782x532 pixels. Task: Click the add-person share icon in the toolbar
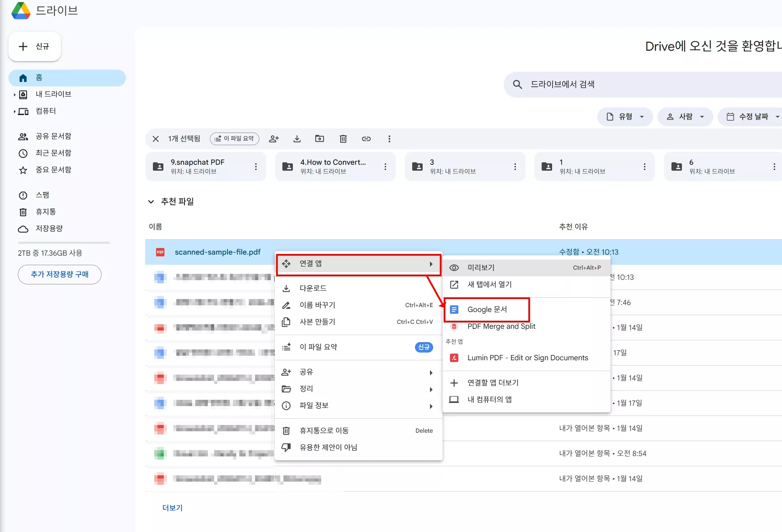tap(274, 139)
